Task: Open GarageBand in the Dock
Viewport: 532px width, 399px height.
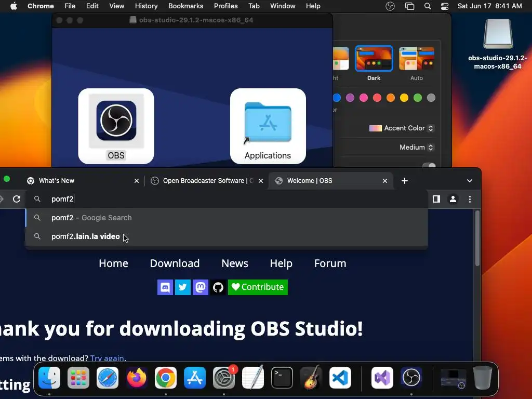Action: (311, 378)
